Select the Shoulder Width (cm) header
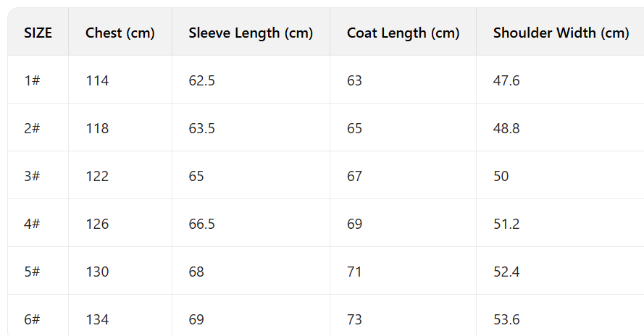 [x=561, y=33]
